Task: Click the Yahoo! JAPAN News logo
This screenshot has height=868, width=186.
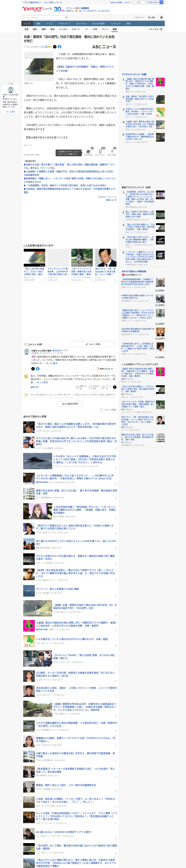Action: tap(37, 9)
